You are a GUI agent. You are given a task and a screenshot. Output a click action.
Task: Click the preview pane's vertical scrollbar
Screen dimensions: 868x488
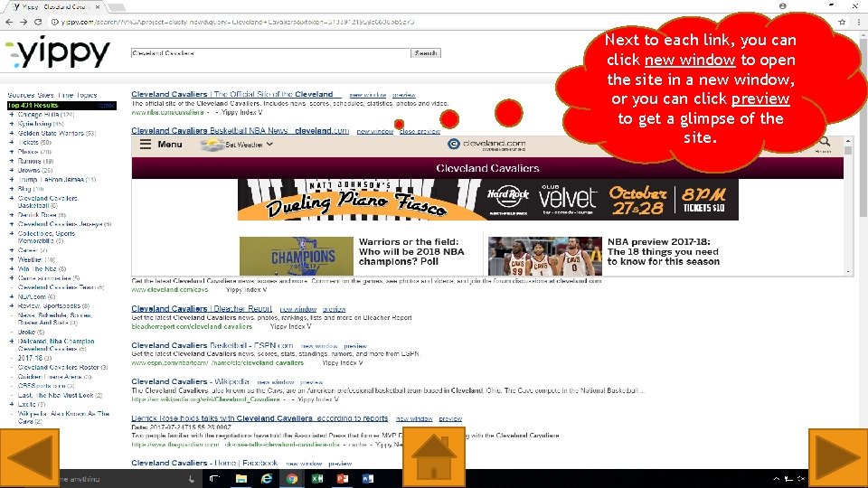tap(848, 206)
